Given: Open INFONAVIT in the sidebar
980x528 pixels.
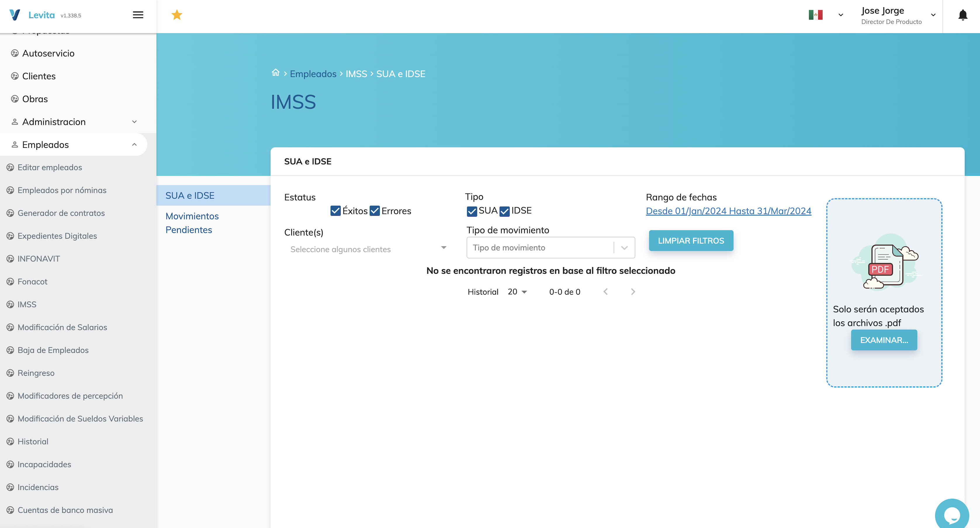Looking at the screenshot, I should pyautogui.click(x=39, y=259).
